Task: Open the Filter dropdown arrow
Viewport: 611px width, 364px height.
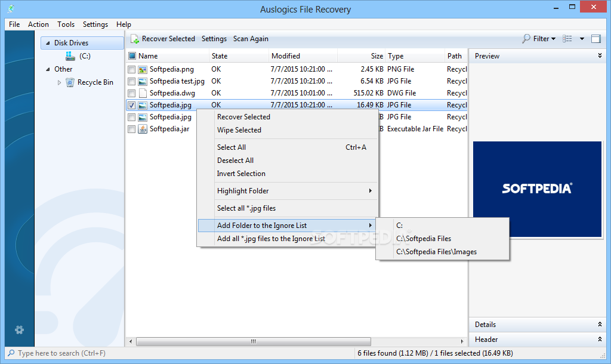Action: pos(553,39)
